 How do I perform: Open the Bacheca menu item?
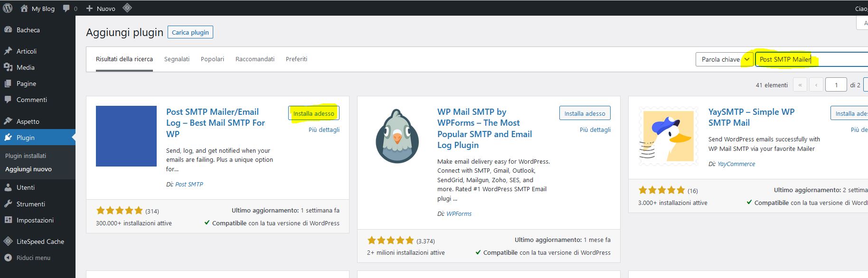38,30
